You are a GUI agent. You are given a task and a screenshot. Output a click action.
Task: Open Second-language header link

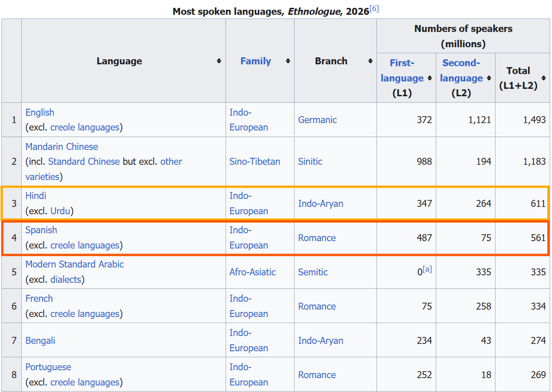point(461,70)
